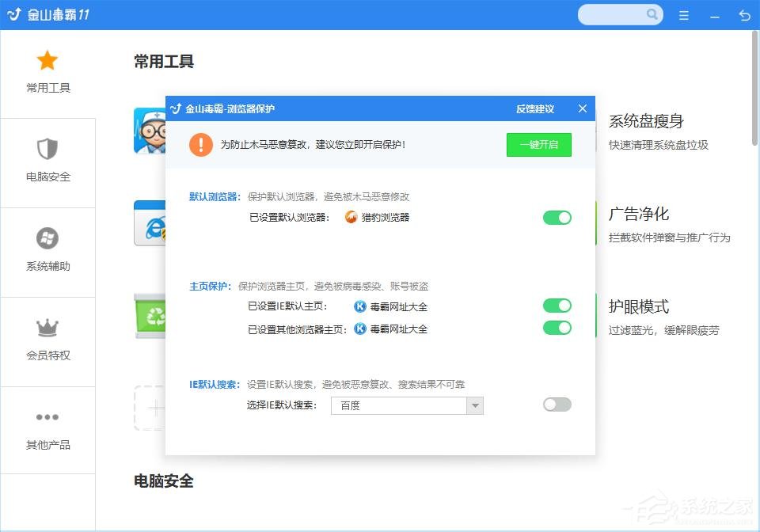
Task: Open the 电脑安全 section heading below
Action: pyautogui.click(x=163, y=481)
